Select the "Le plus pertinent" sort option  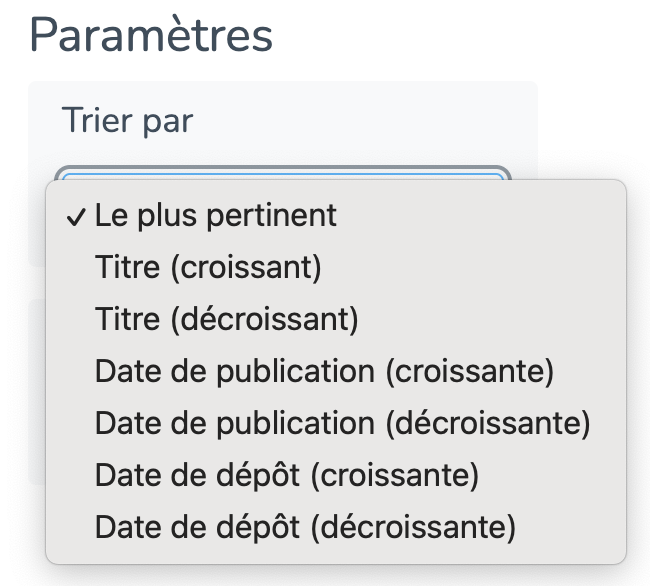pos(215,215)
